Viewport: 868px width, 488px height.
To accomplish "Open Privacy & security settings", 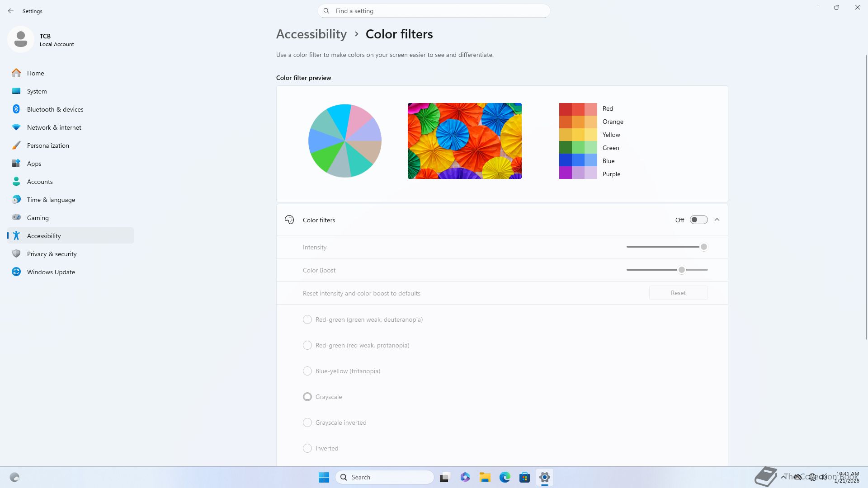I will [x=52, y=254].
